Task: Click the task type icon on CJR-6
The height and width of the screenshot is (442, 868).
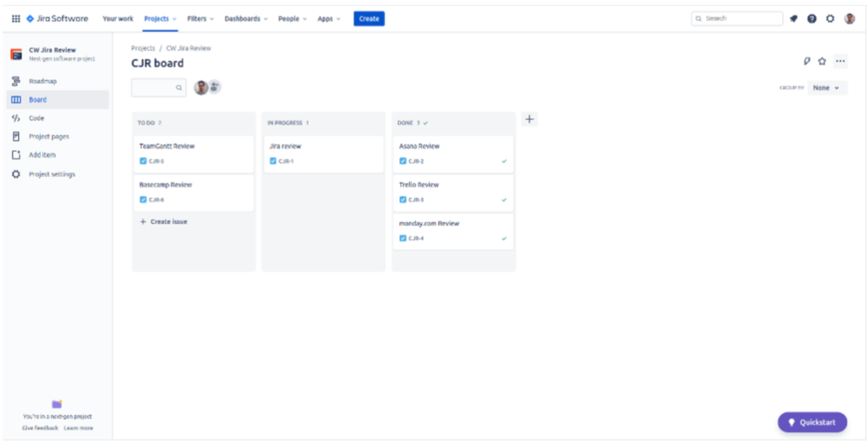Action: click(143, 199)
